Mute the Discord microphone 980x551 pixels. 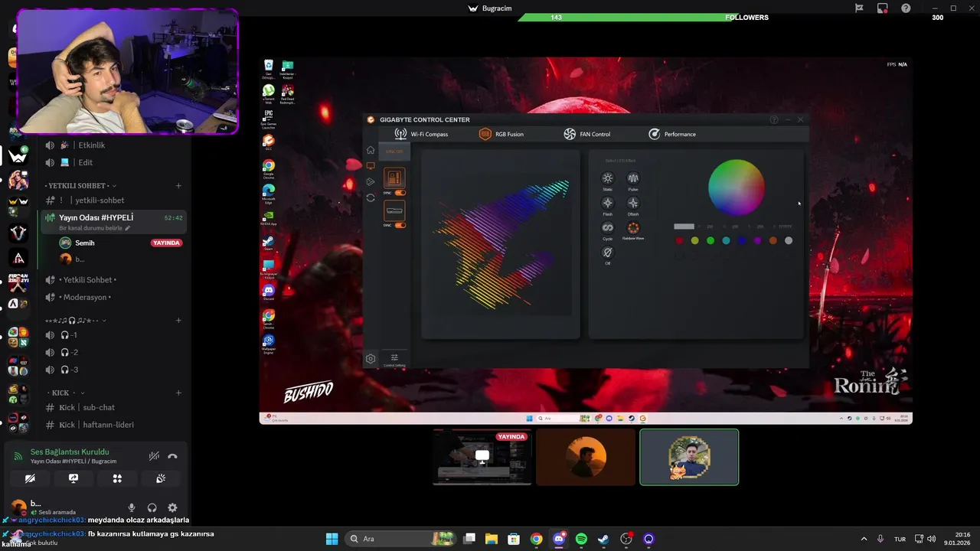132,507
